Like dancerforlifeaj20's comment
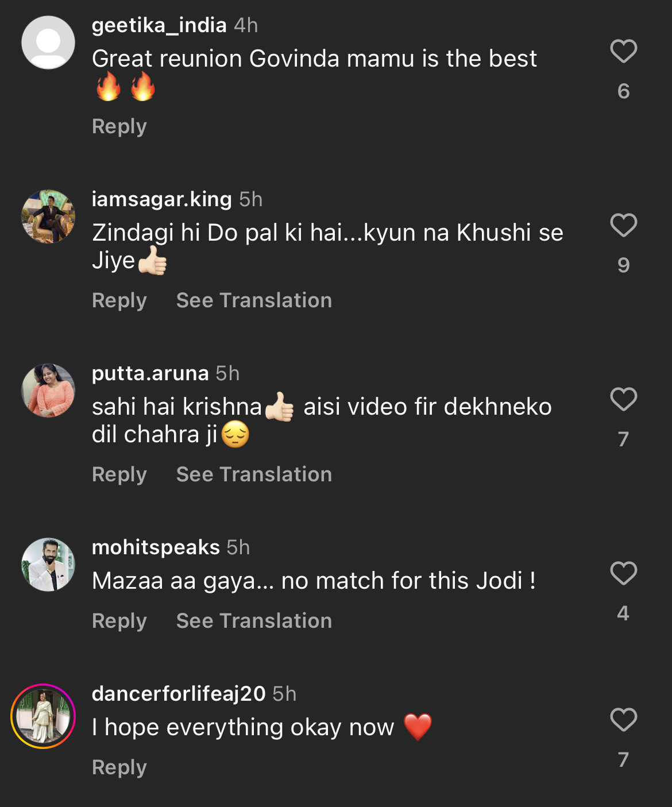The height and width of the screenshot is (807, 672). pos(623,720)
